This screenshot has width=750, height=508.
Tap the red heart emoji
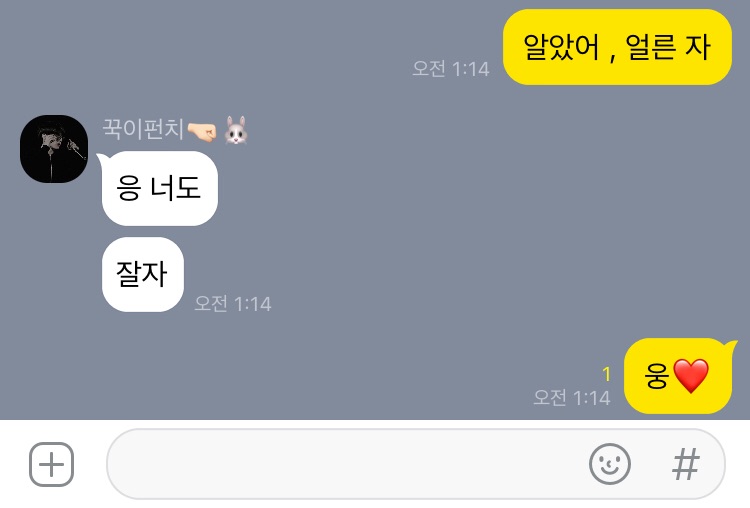(691, 376)
